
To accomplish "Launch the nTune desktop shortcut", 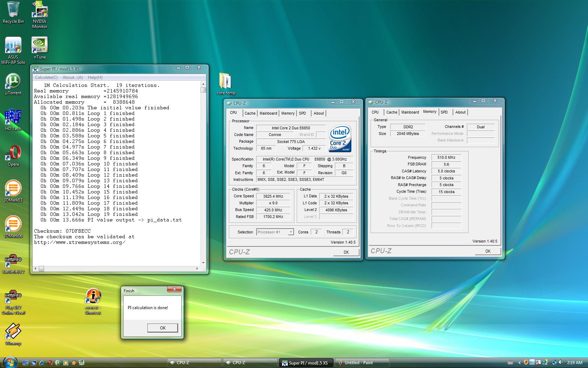I will 40,48.
